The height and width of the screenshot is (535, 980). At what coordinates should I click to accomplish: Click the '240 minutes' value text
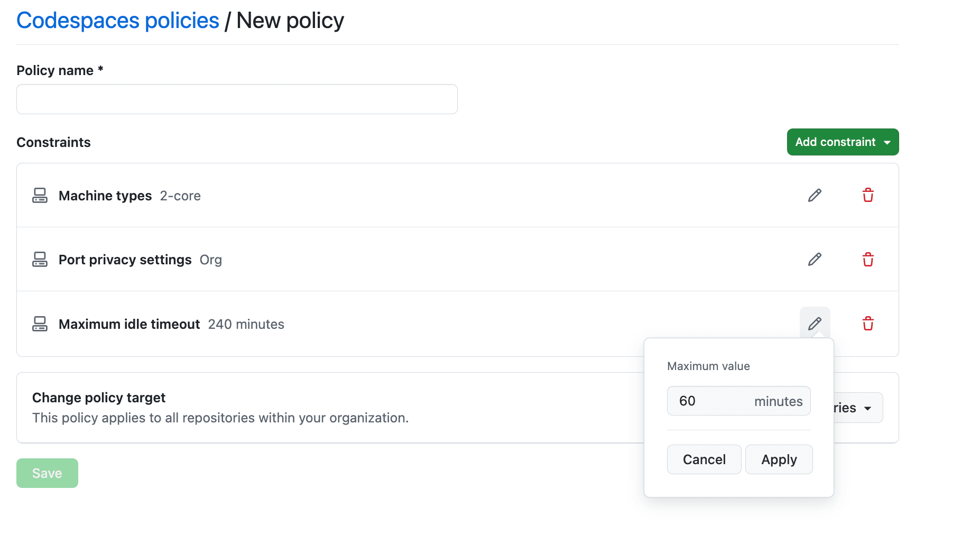pos(246,324)
